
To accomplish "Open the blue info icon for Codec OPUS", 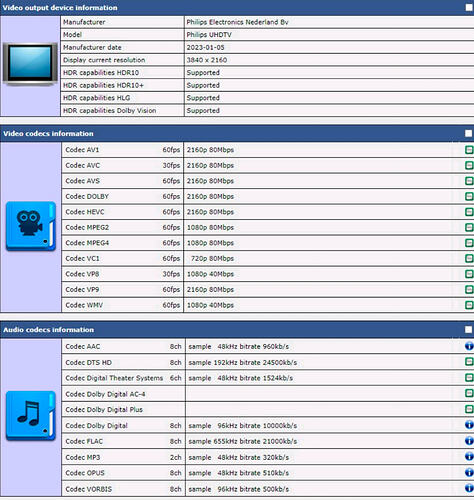I will [469, 472].
